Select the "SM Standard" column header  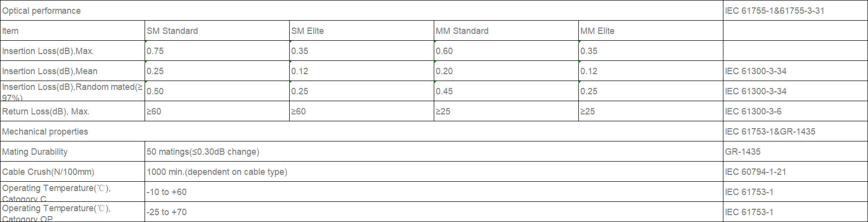coord(172,31)
